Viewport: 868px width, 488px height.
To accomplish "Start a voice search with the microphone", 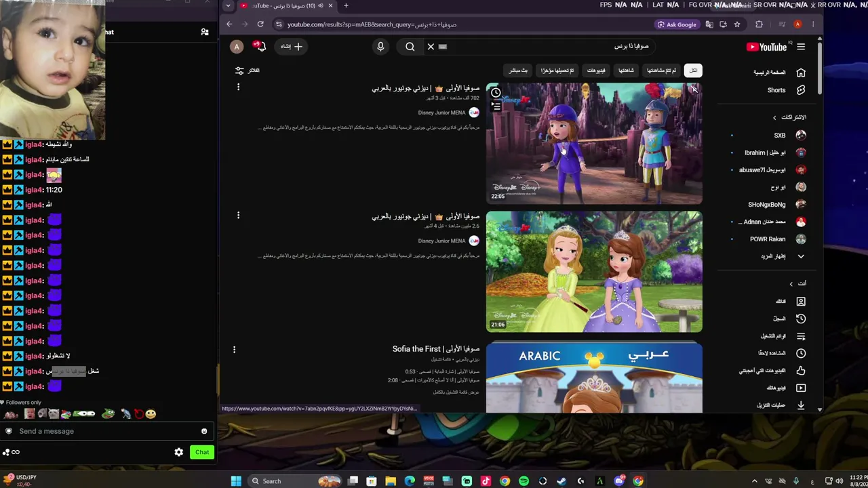I will 380,47.
